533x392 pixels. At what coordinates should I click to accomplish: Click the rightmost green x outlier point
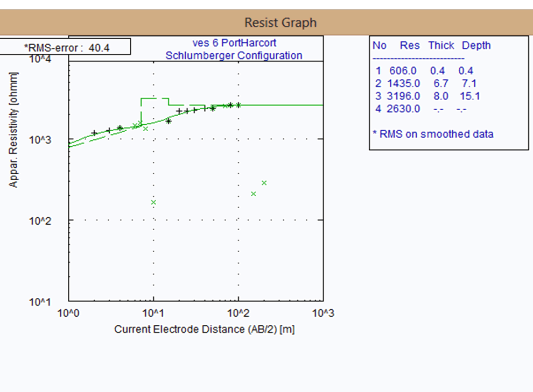264,183
